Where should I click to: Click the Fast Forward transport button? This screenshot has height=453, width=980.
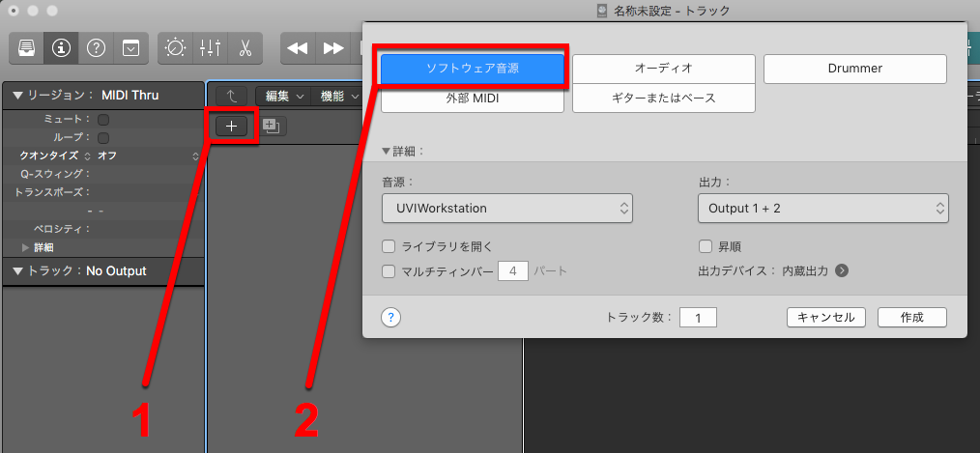pos(333,48)
